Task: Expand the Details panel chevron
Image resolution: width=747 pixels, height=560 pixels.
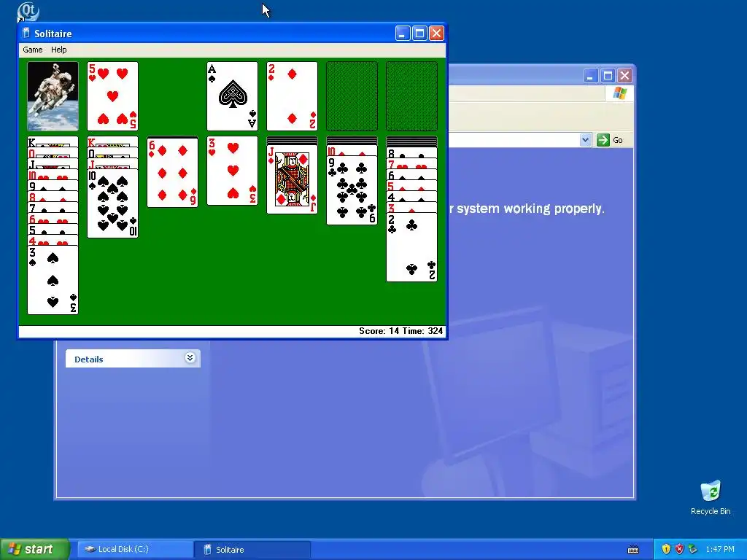Action: [x=190, y=358]
